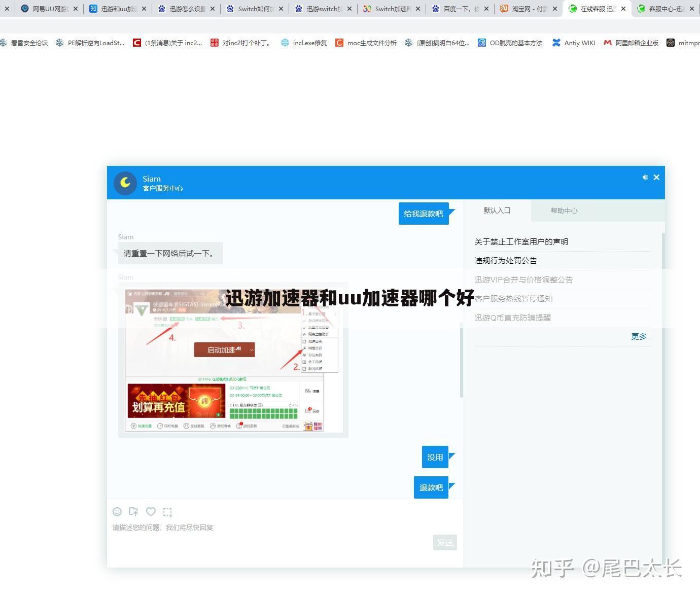Click the 没用 message bubble

435,457
